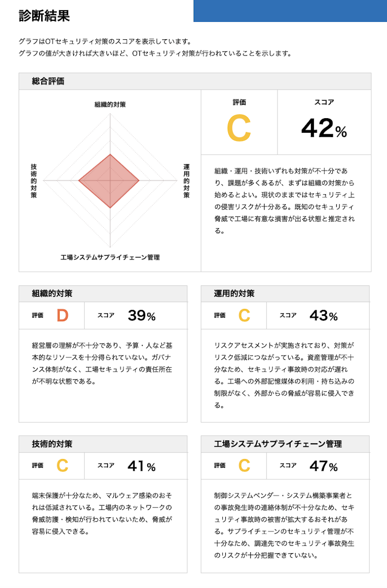Click the vertical 技術的対策 radar axis label
387x588 pixels.
pos(33,181)
